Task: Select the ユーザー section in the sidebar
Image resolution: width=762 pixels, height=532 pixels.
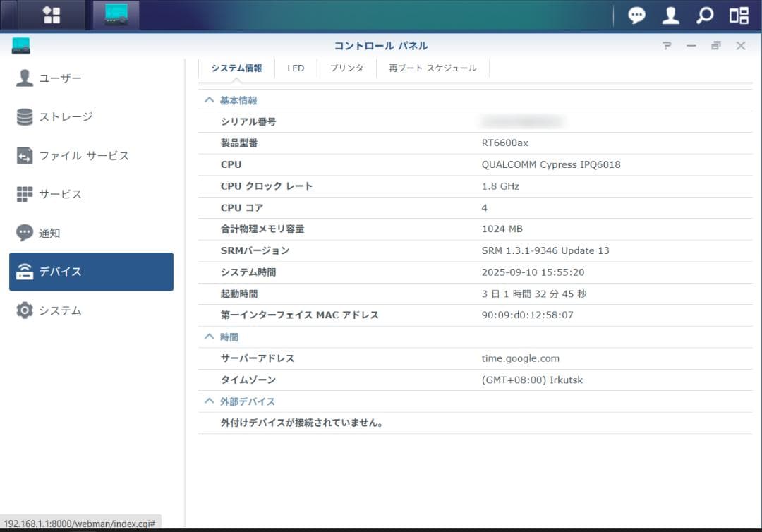Action: point(61,78)
